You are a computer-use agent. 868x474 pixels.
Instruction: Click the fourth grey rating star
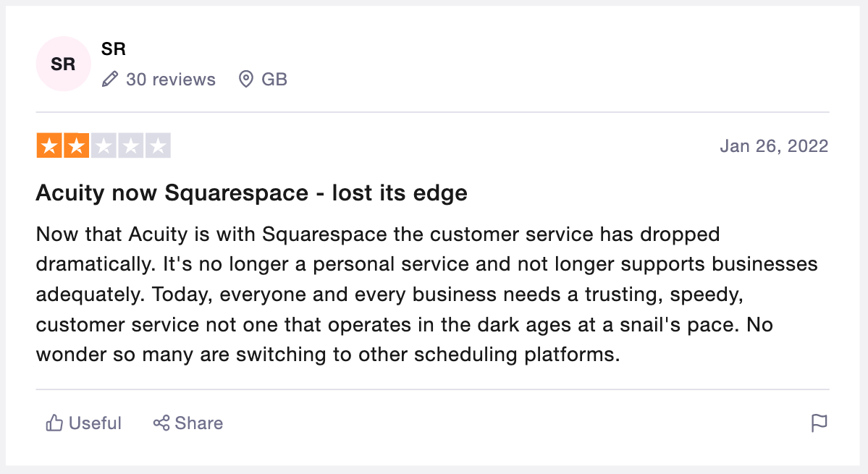[x=131, y=146]
